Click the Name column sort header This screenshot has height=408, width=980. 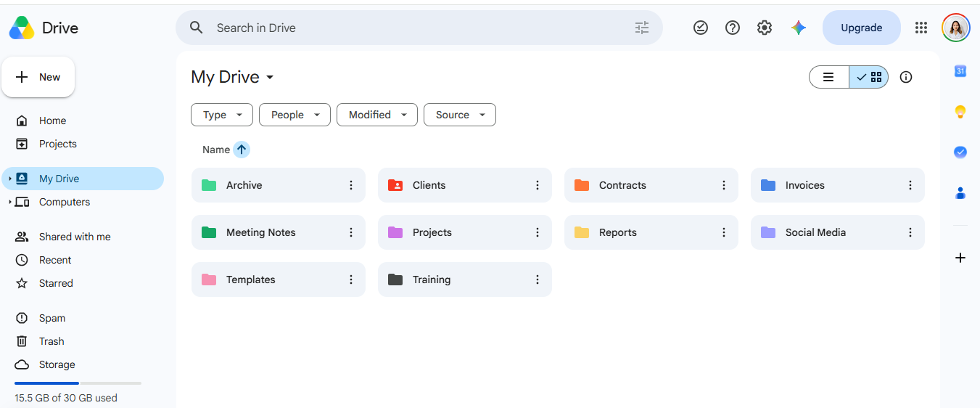pyautogui.click(x=216, y=150)
